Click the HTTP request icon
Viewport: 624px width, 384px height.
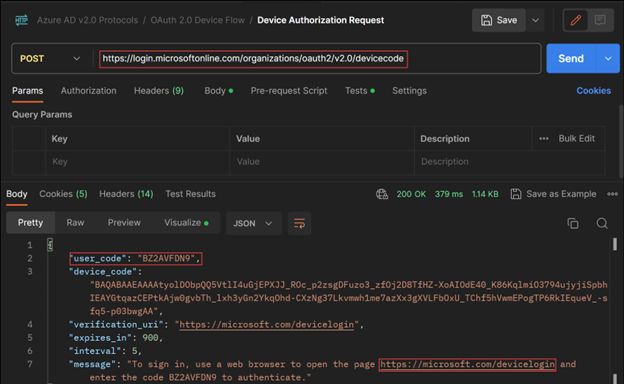coord(21,20)
